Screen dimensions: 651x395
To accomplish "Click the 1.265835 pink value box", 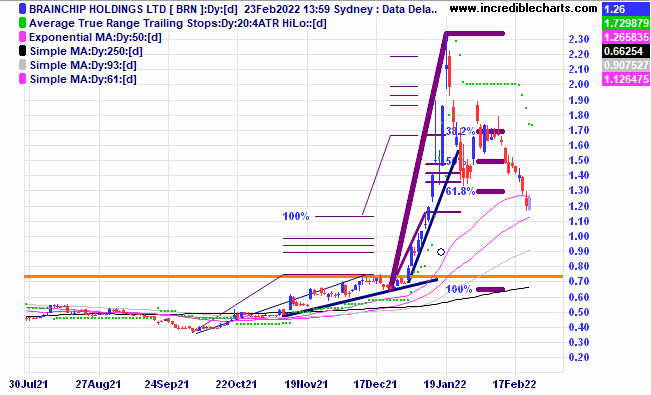I will coord(626,37).
